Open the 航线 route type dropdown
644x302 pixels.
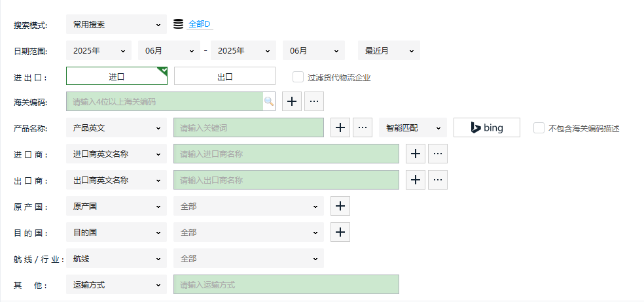click(116, 258)
